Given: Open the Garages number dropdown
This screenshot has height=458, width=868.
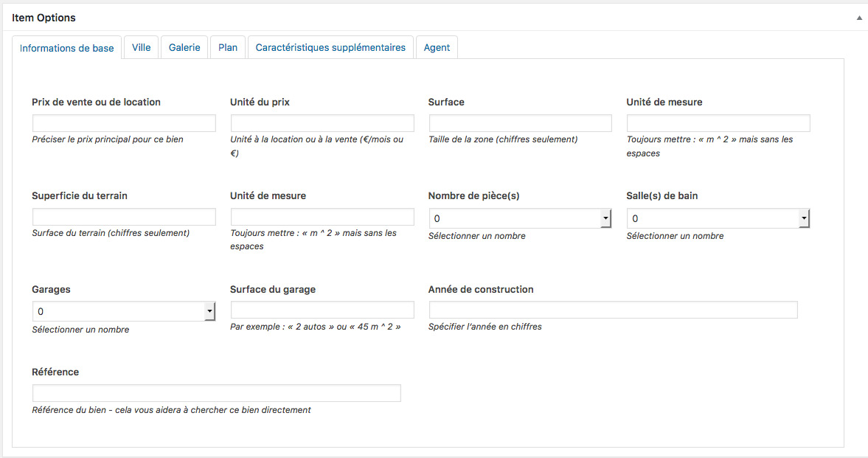Looking at the screenshot, I should [124, 311].
